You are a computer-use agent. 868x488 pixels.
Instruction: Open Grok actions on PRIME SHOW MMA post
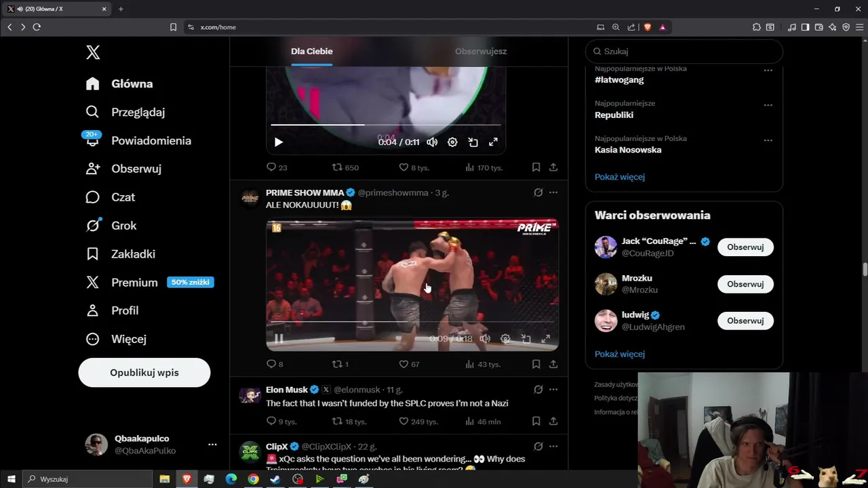538,192
